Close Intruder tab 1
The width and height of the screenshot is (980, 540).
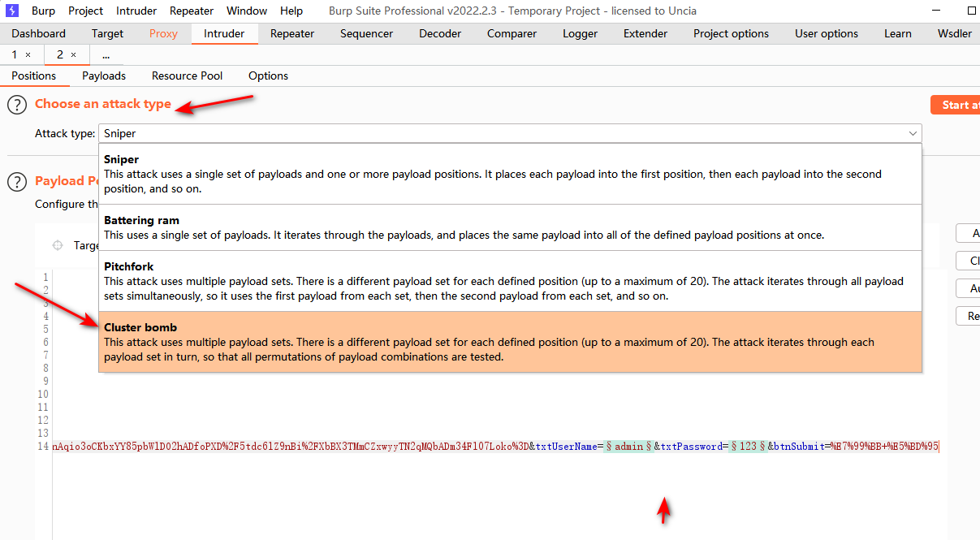[28, 55]
